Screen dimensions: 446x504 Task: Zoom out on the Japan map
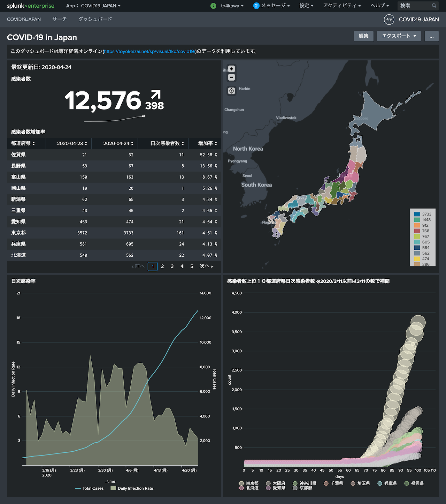tap(231, 77)
